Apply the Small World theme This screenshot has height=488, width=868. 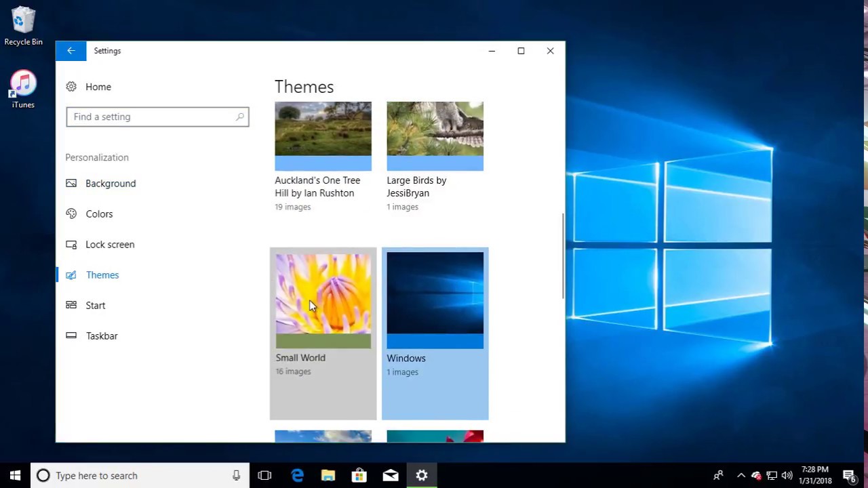(x=323, y=333)
